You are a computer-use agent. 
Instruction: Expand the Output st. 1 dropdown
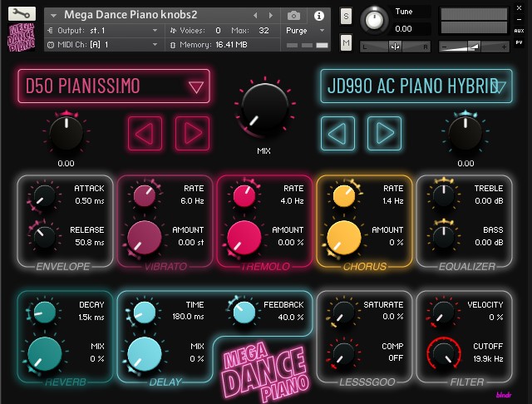(155, 31)
